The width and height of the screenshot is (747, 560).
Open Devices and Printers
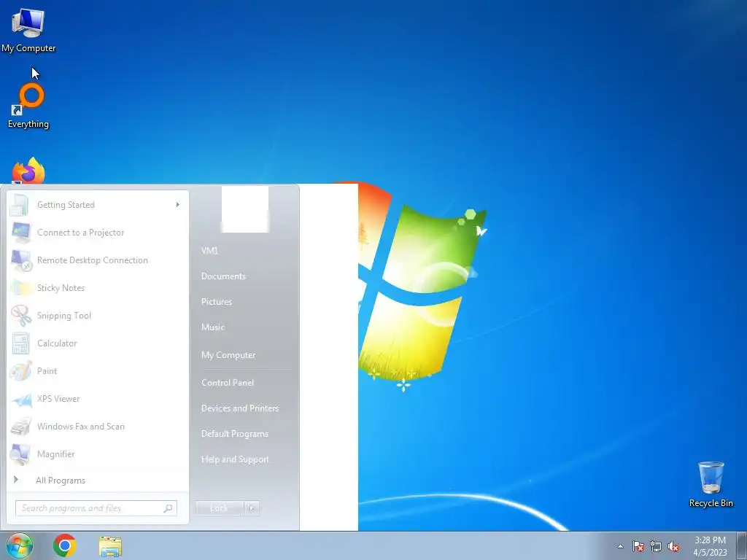coord(240,408)
